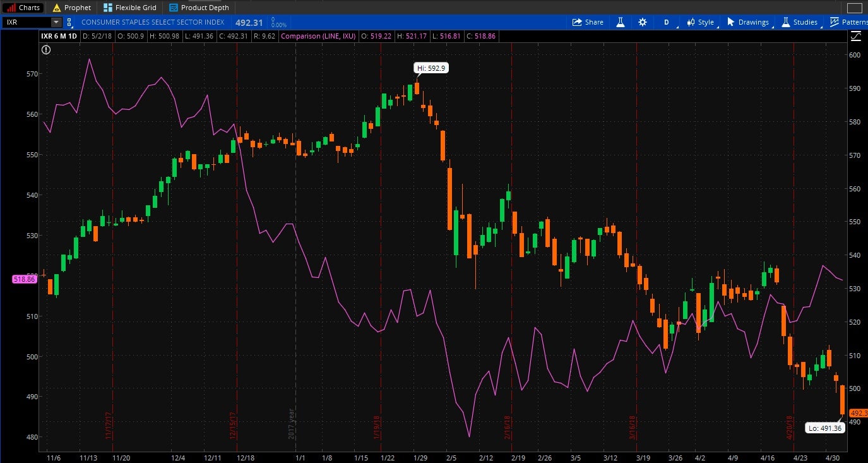Switch to the Prophet tab

[x=71, y=8]
